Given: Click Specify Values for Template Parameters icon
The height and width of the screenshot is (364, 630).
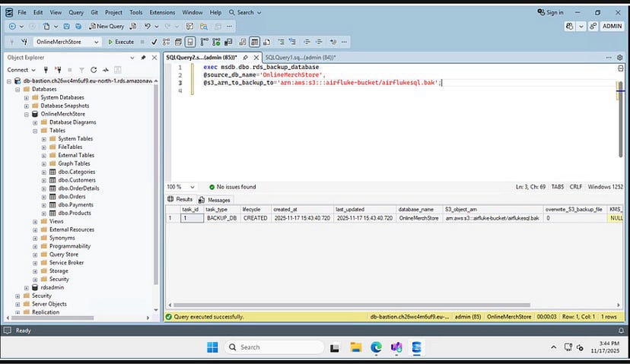Looking at the screenshot, I should [332, 42].
